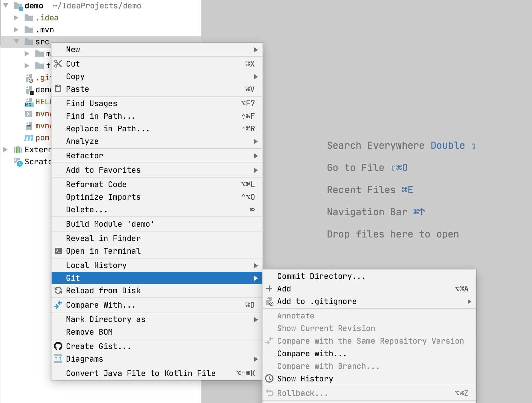The width and height of the screenshot is (532, 403).
Task: Click the Compare With arrows icon
Action: 58,305
